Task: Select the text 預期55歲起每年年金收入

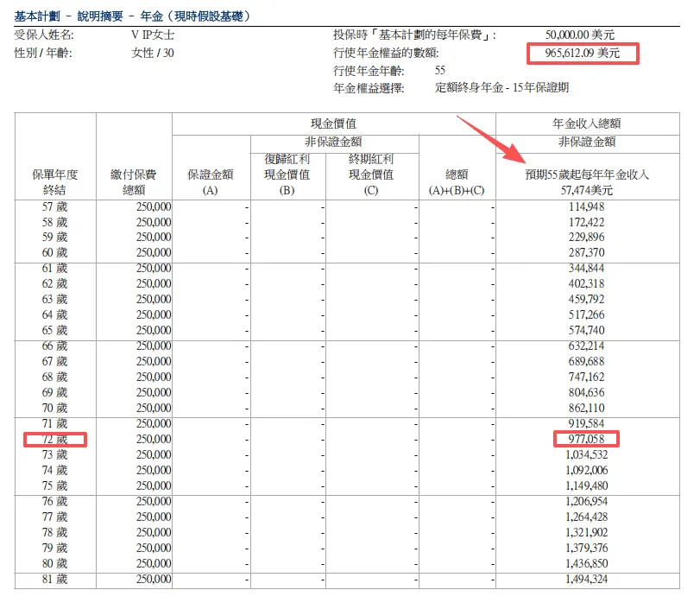Action: (587, 174)
